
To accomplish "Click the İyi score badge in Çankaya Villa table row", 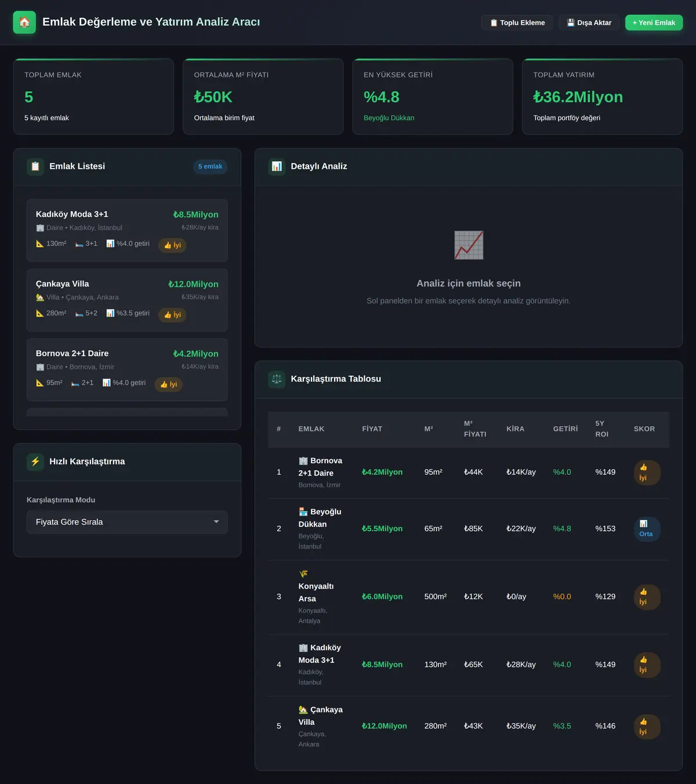I will (x=647, y=727).
